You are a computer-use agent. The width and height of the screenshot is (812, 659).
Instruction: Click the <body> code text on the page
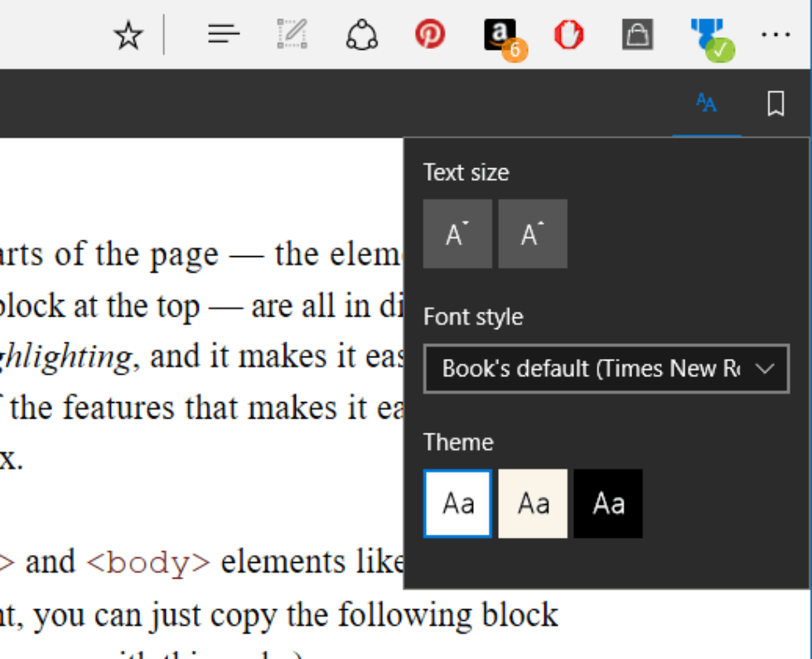pyautogui.click(x=149, y=563)
